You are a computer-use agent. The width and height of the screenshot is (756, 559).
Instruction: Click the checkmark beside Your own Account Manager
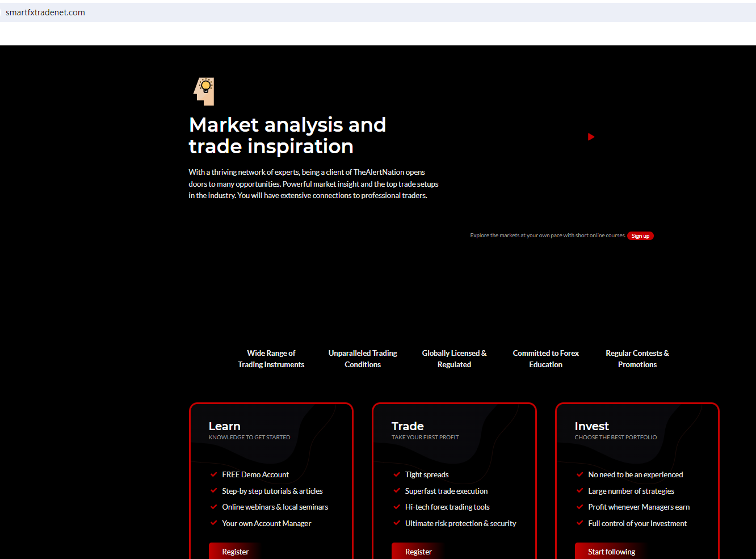214,523
